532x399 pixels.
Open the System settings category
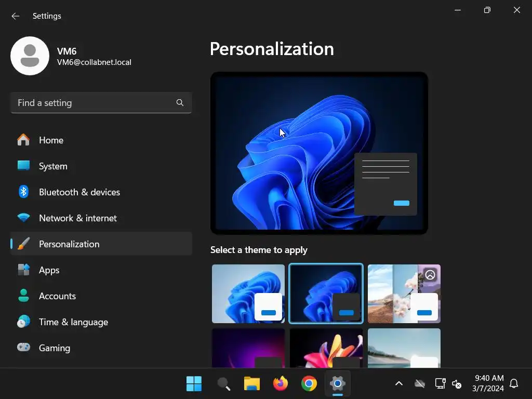pos(101,166)
